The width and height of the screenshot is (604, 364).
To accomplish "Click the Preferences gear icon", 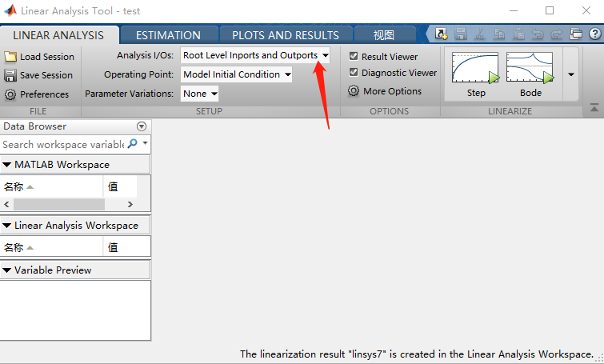I will click(10, 94).
